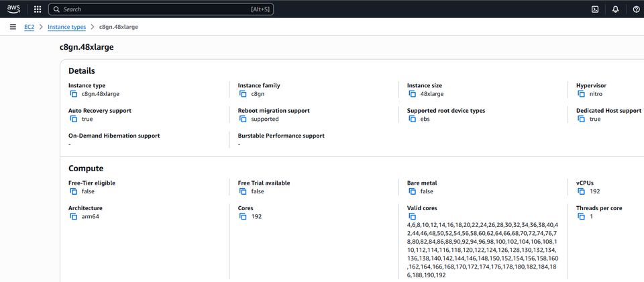
Task: Click the Threads per core label
Action: point(599,208)
